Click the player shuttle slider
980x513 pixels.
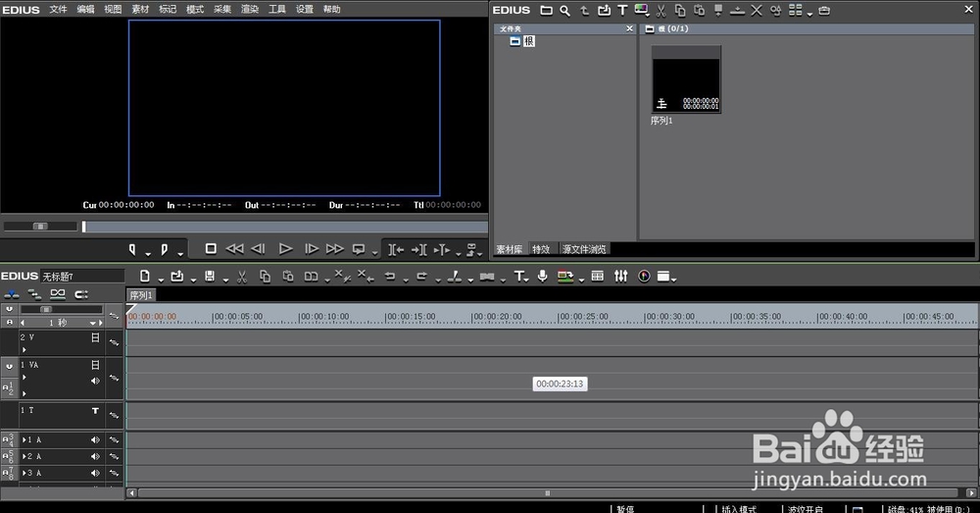[40, 227]
